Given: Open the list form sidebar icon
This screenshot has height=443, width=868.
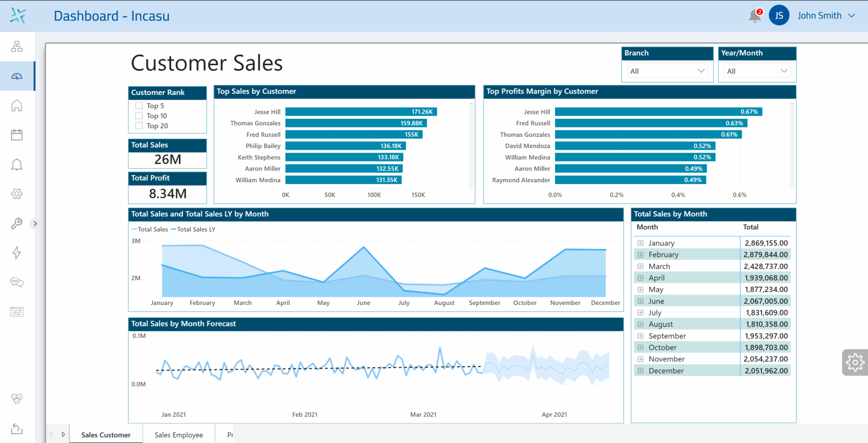Looking at the screenshot, I should coord(17,312).
